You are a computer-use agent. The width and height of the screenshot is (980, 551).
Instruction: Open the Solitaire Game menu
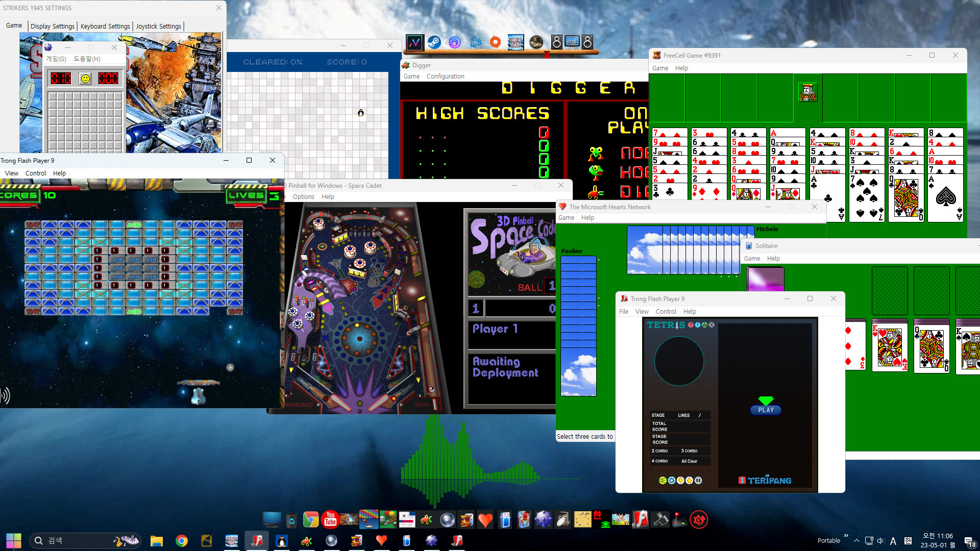tap(752, 259)
